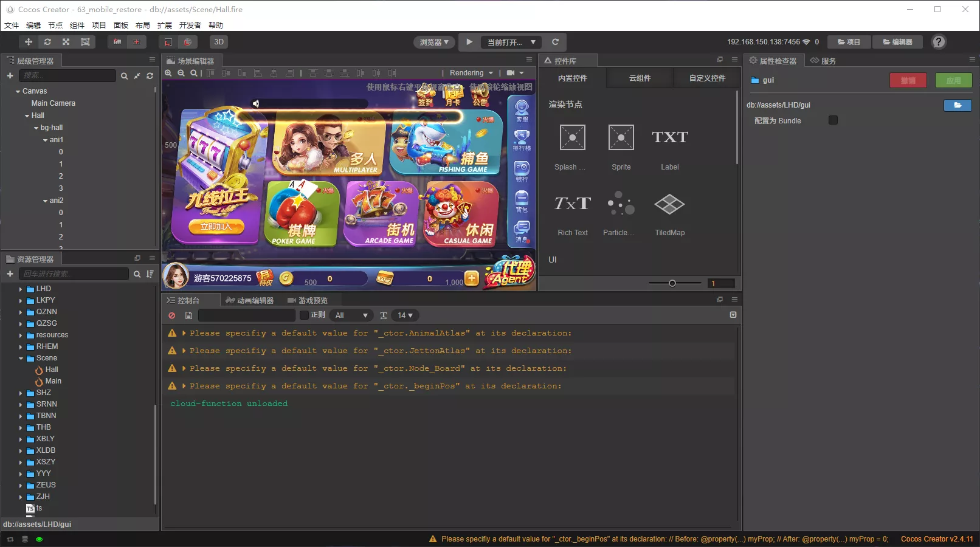980x547 pixels.
Task: Open the 项目 menu
Action: (x=98, y=25)
